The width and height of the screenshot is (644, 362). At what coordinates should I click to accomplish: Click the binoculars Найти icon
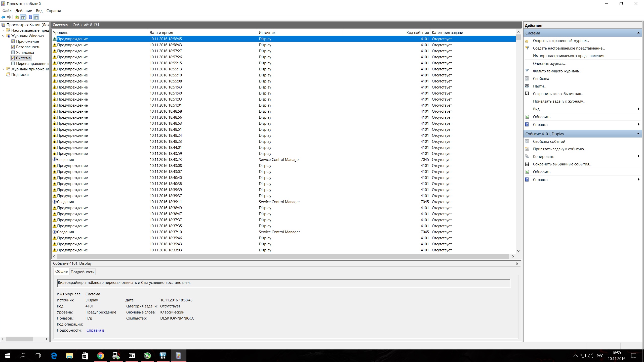click(527, 86)
